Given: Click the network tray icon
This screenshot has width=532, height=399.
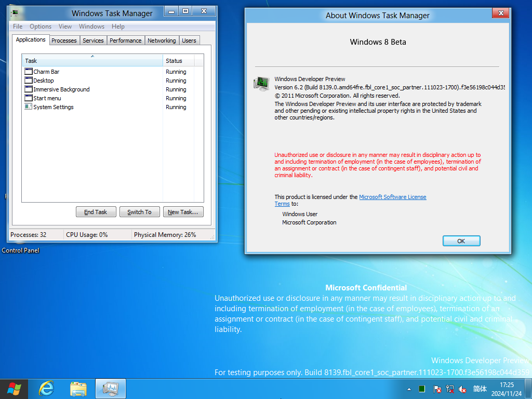Looking at the screenshot, I should pyautogui.click(x=450, y=389).
